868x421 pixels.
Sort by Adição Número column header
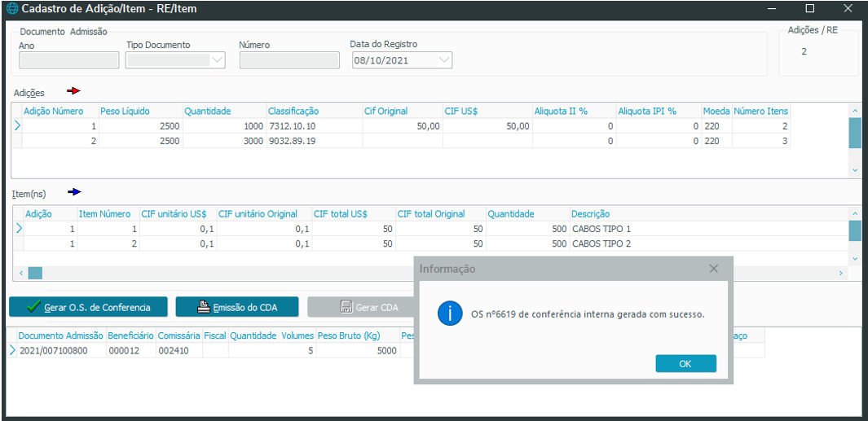(x=60, y=112)
